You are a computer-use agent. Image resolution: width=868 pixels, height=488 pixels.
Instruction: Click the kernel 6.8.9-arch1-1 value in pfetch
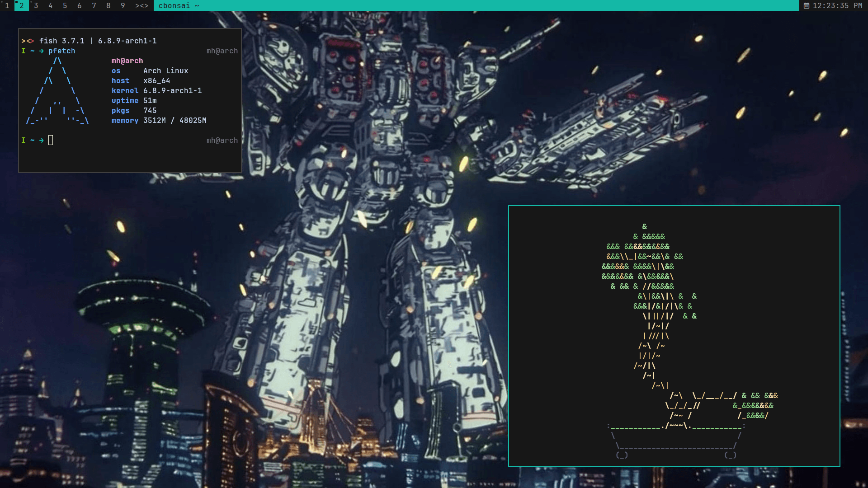(x=172, y=91)
